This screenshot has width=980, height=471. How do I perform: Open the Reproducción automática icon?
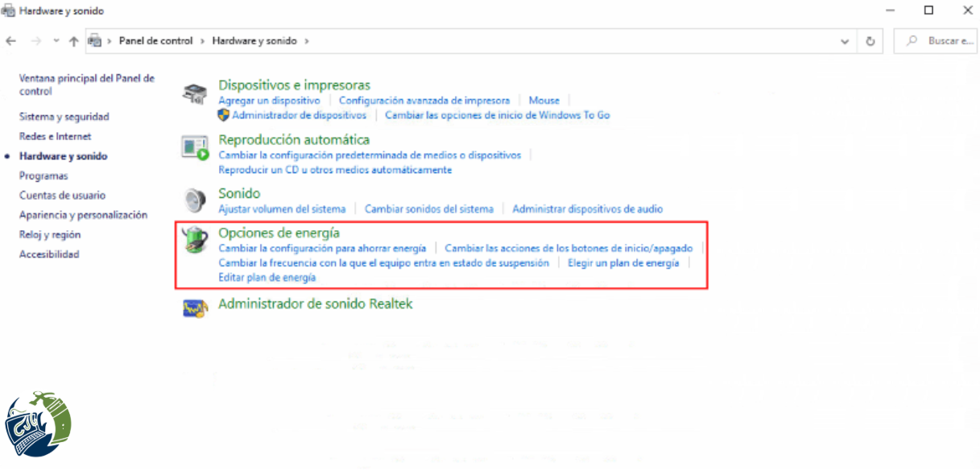pos(196,147)
